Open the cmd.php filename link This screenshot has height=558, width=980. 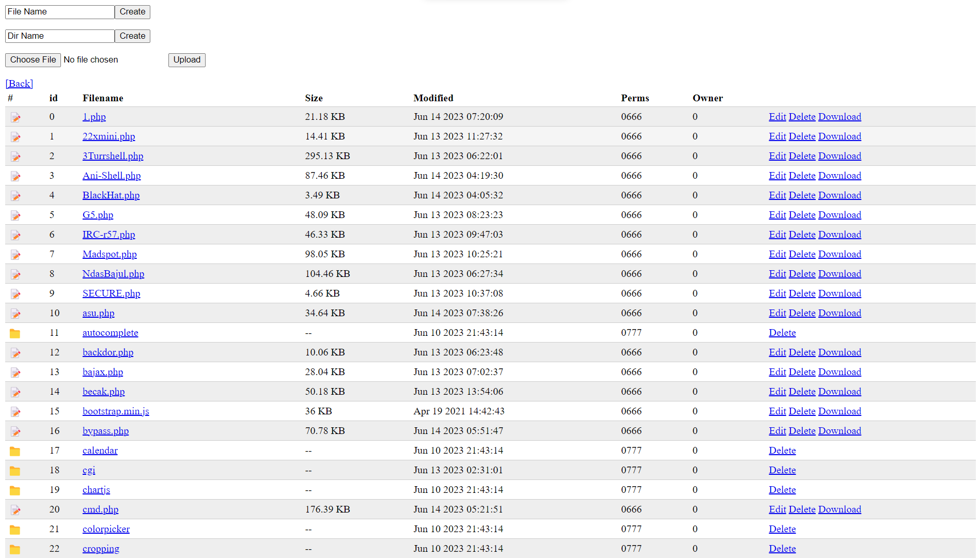click(x=100, y=509)
